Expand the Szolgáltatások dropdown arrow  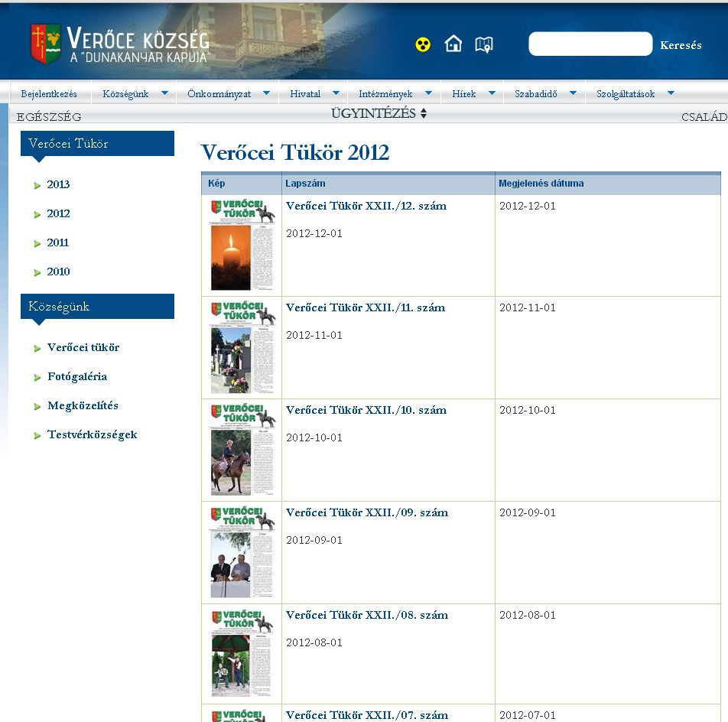point(671,93)
